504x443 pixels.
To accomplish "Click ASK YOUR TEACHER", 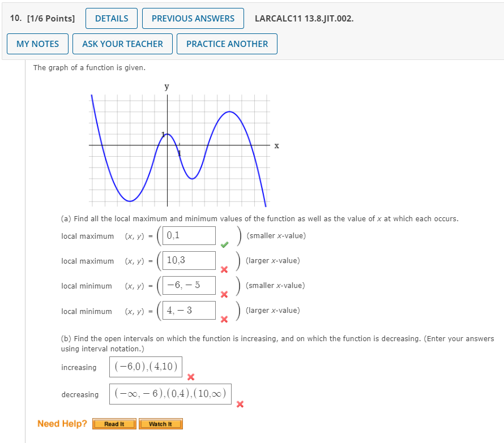I will (122, 44).
